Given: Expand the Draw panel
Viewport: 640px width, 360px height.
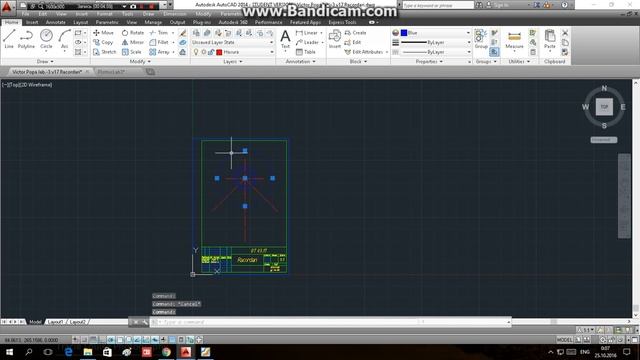Looking at the screenshot, I should click(45, 62).
